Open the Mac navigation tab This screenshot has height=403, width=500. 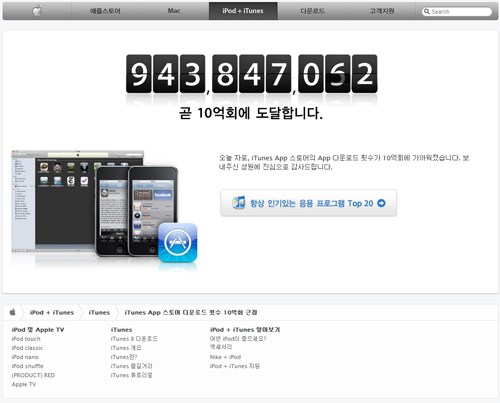(x=174, y=11)
